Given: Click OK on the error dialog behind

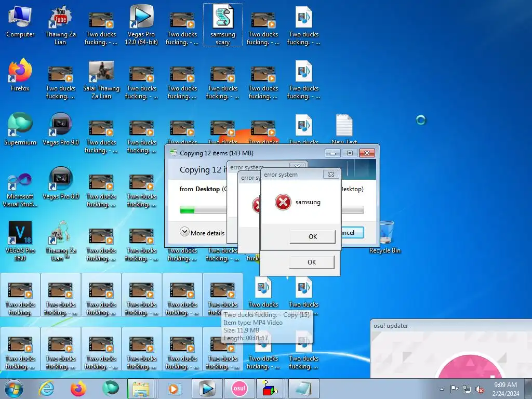Looking at the screenshot, I should pos(312,262).
